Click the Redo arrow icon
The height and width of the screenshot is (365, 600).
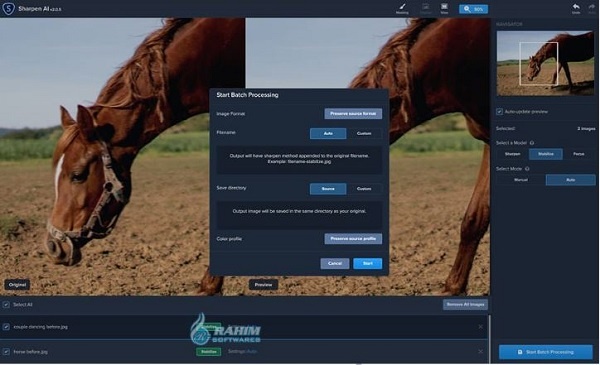point(592,7)
